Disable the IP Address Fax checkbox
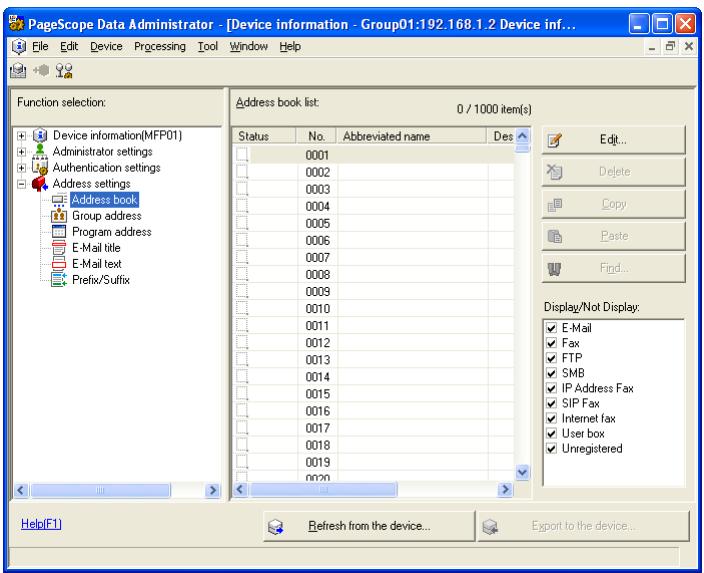This screenshot has width=704, height=573. pyautogui.click(x=551, y=388)
